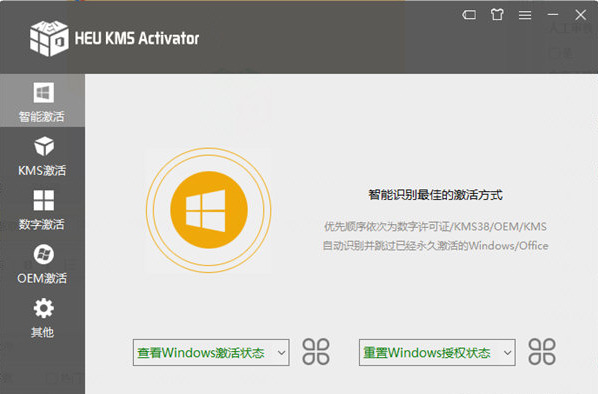The height and width of the screenshot is (394, 598).
Task: Expand the 重置Windows授权状态 dropdown arrow
Action: 508,352
